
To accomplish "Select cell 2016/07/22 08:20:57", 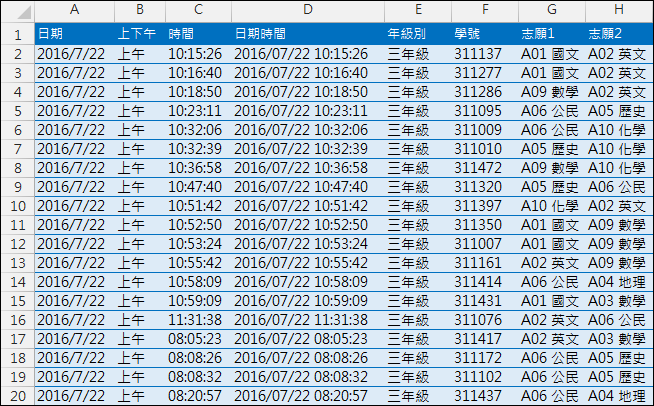I will click(308, 396).
